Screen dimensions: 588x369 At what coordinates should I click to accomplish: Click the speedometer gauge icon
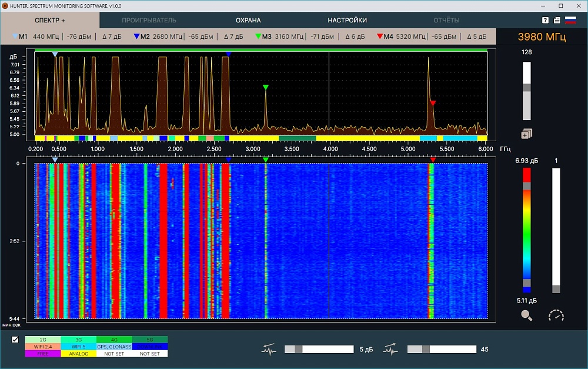pyautogui.click(x=556, y=315)
